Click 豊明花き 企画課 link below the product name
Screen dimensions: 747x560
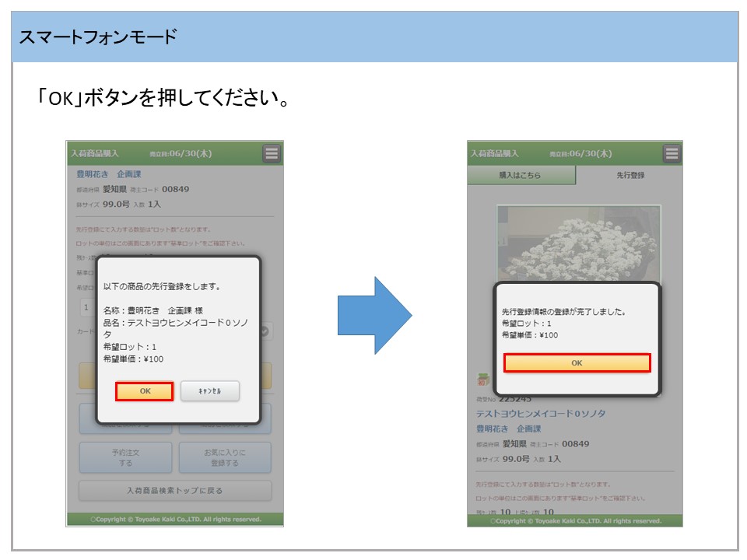point(508,429)
